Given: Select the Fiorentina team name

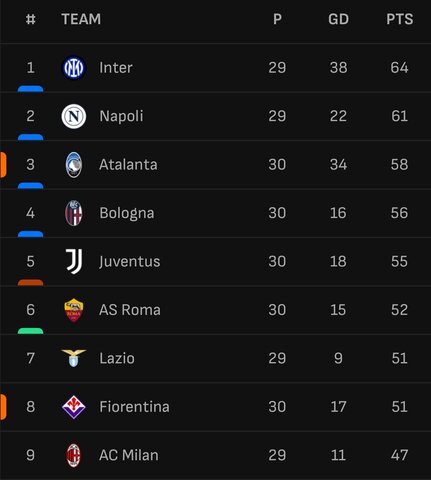Looking at the screenshot, I should [134, 407].
